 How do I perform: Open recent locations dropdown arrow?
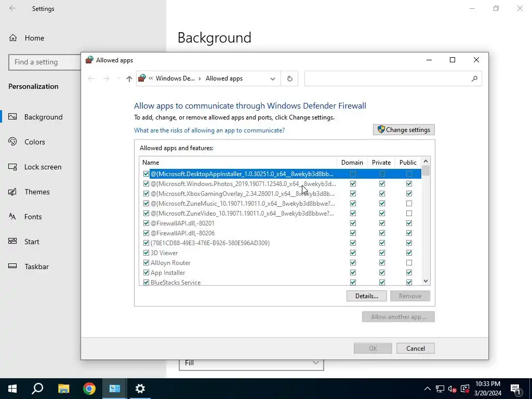click(118, 79)
